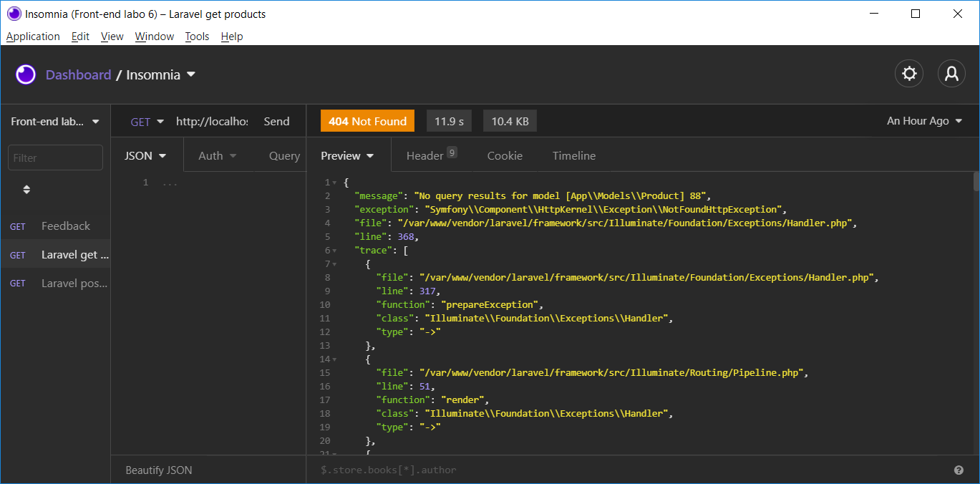Open the Edit menu

pyautogui.click(x=80, y=37)
